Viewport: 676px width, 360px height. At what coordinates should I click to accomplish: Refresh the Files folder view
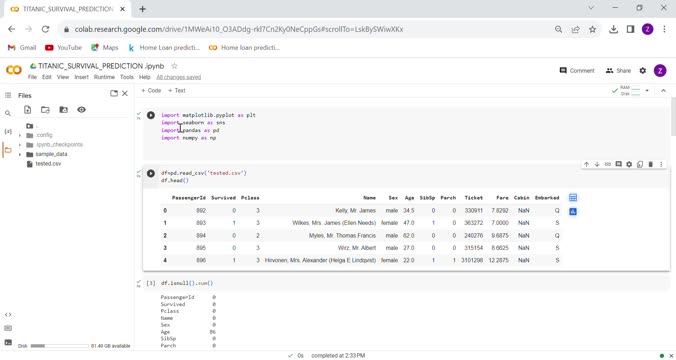click(x=45, y=110)
